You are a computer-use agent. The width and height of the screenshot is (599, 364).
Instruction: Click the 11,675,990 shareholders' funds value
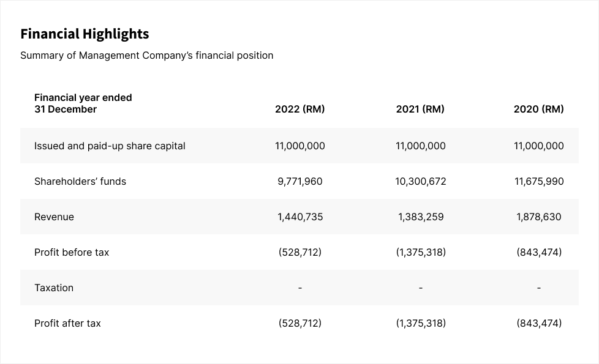[x=539, y=182]
